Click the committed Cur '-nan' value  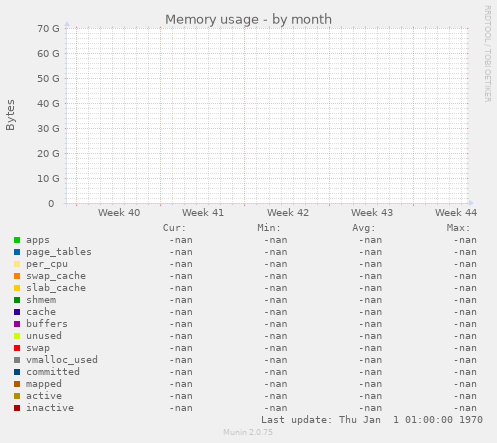point(181,372)
